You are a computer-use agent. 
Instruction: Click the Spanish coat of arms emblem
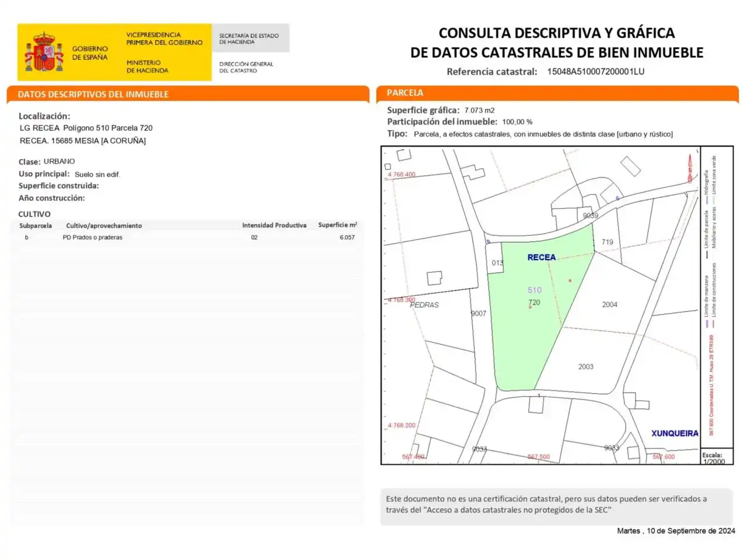44,52
